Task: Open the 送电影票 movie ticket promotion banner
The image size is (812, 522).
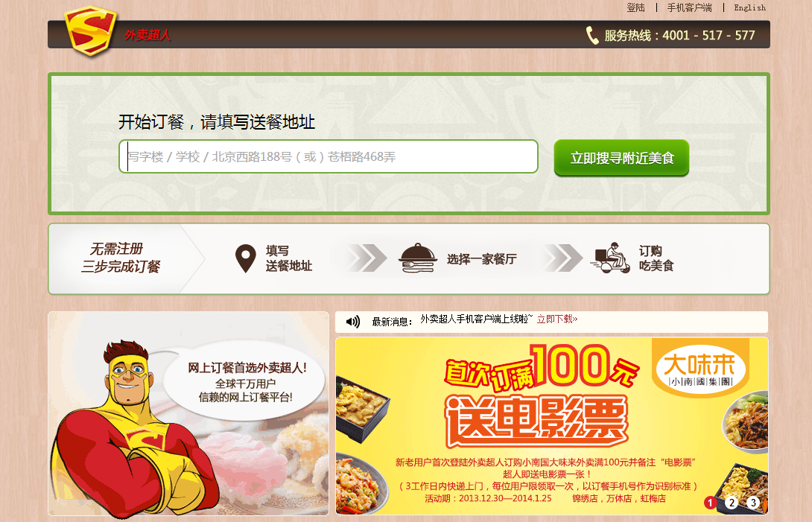Action: 551,426
